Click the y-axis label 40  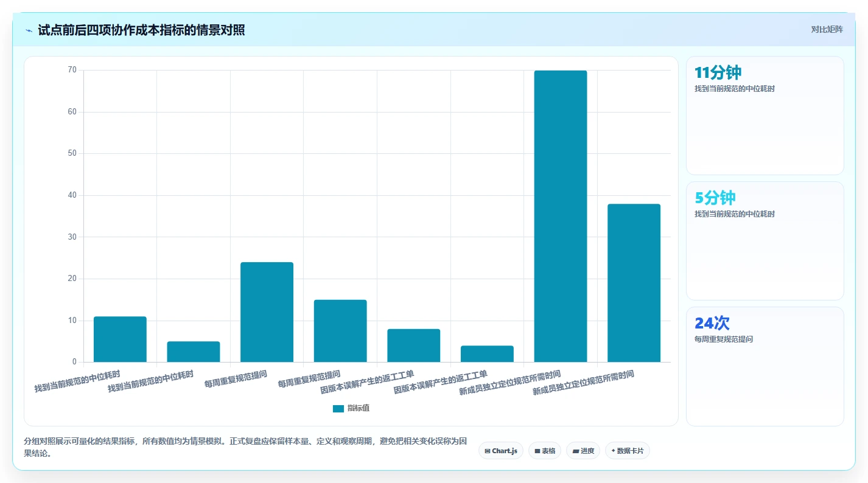(72, 195)
